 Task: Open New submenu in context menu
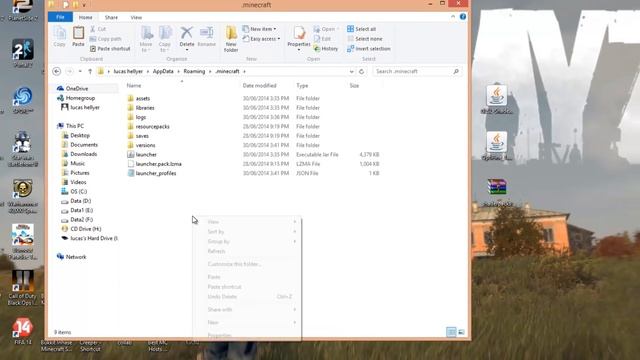click(247, 322)
